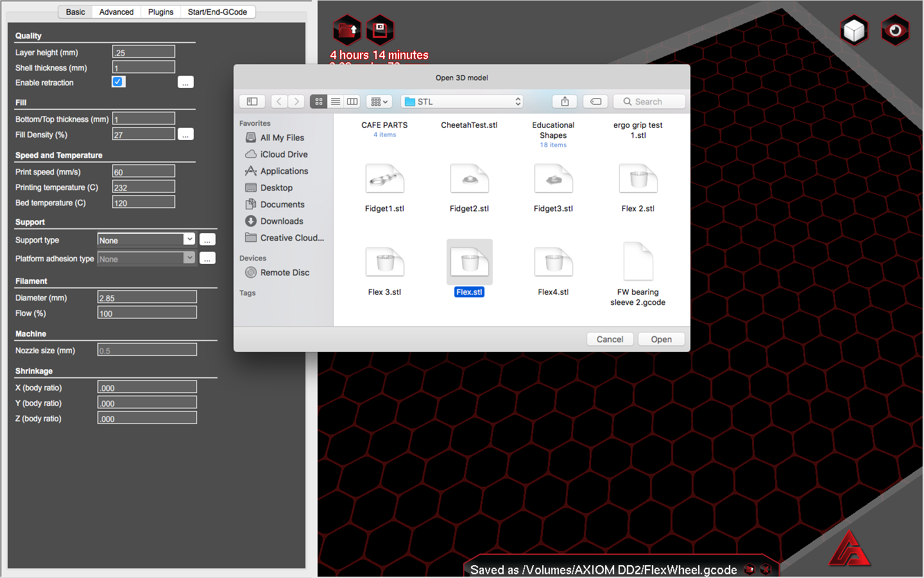Switch to the Basic tab

[75, 12]
